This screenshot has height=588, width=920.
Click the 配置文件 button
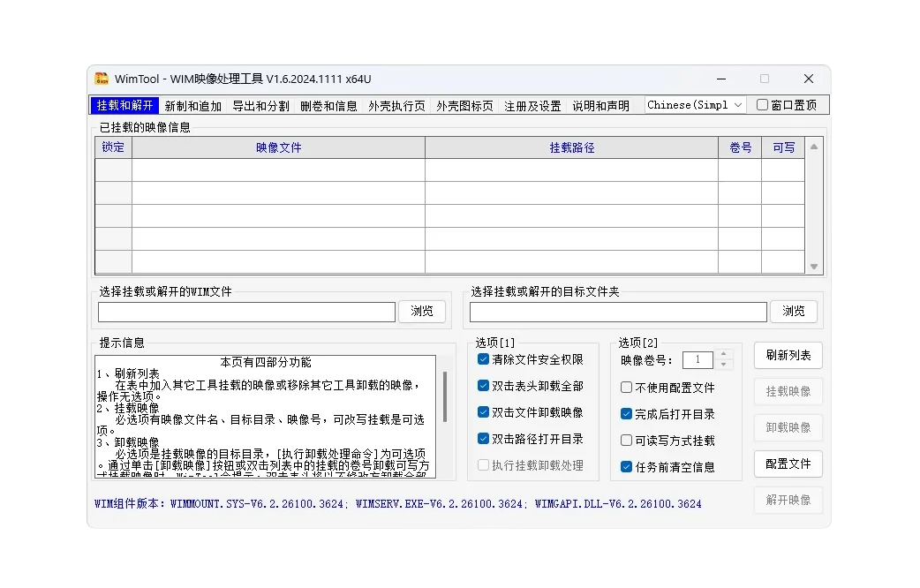[788, 464]
